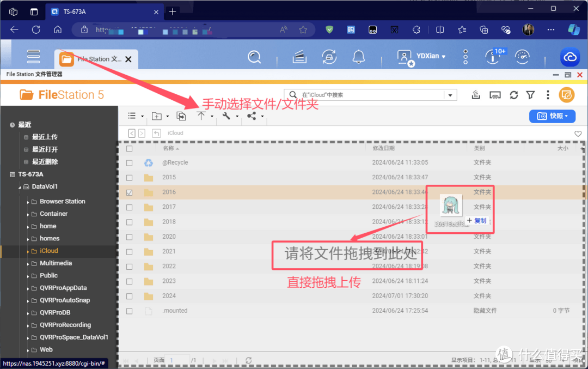Open the search options dropdown arrow
Screen dimensions: 588x369
[450, 95]
